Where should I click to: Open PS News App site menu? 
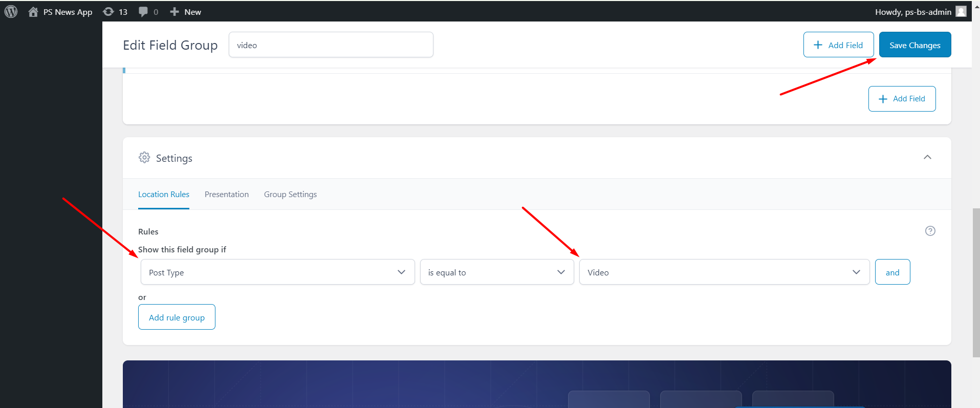pos(60,12)
